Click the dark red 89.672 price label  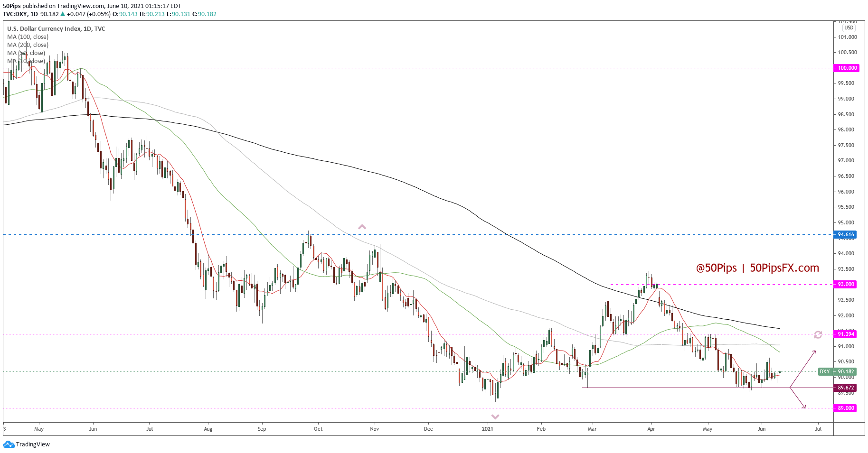(x=845, y=388)
